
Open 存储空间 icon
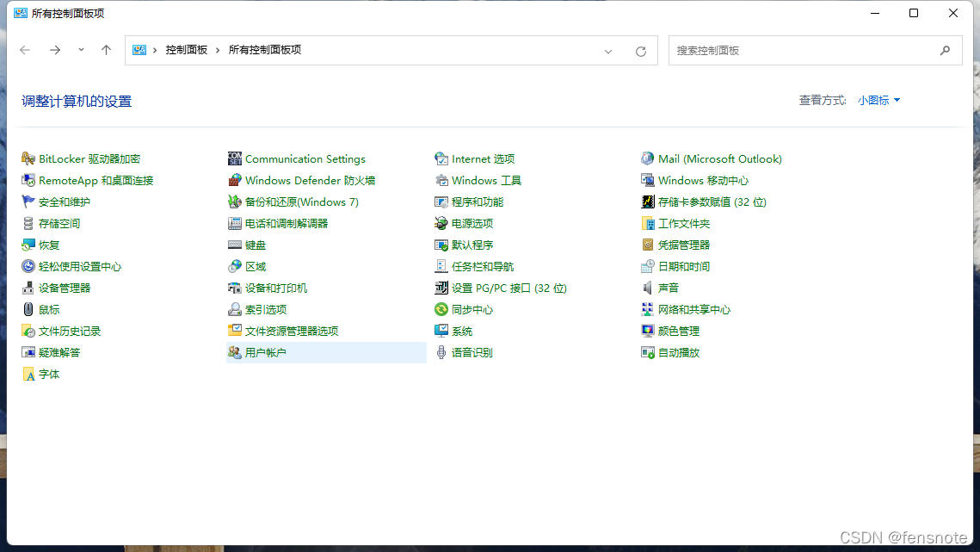[x=28, y=223]
